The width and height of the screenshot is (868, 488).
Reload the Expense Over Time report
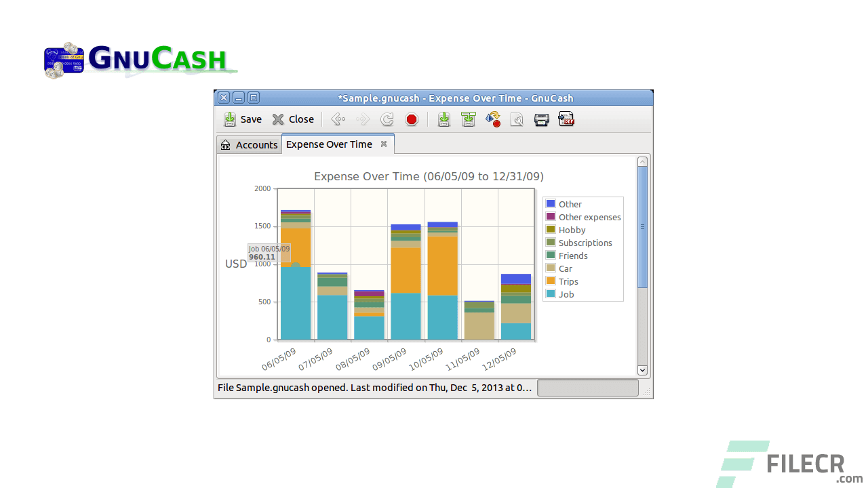click(x=387, y=119)
